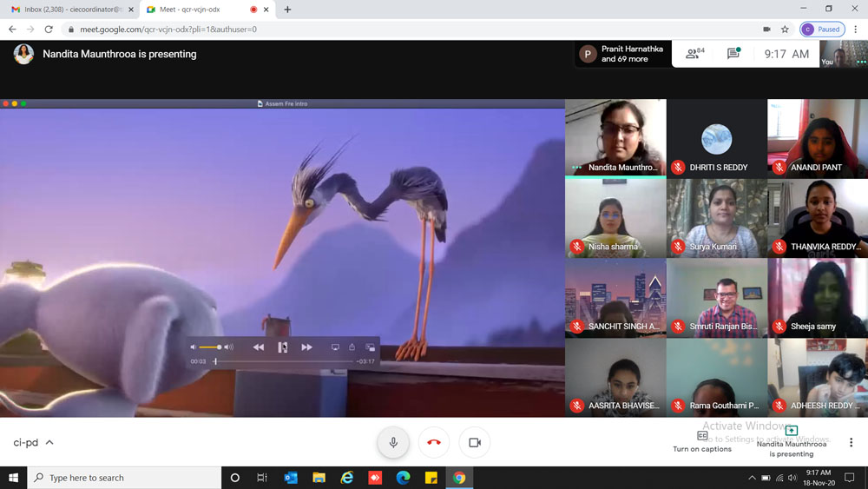Select THANVIKA REDDY participant tile
The width and height of the screenshot is (868, 489).
click(x=818, y=218)
